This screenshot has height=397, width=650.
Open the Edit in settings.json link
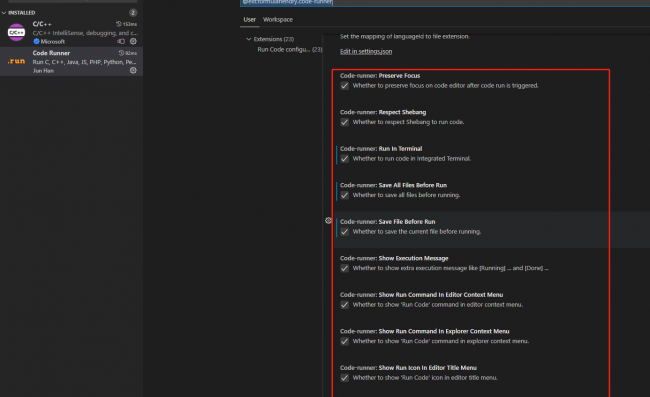point(366,51)
